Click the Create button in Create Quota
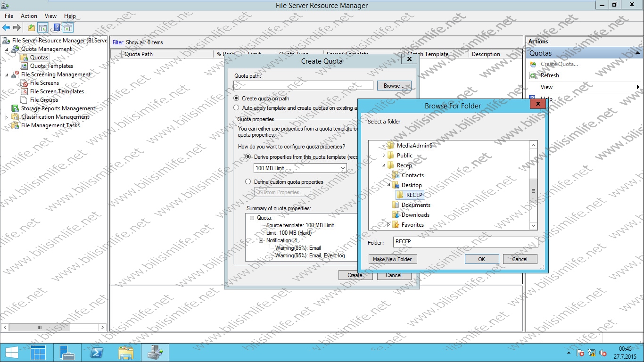The image size is (644, 362). coord(355,275)
